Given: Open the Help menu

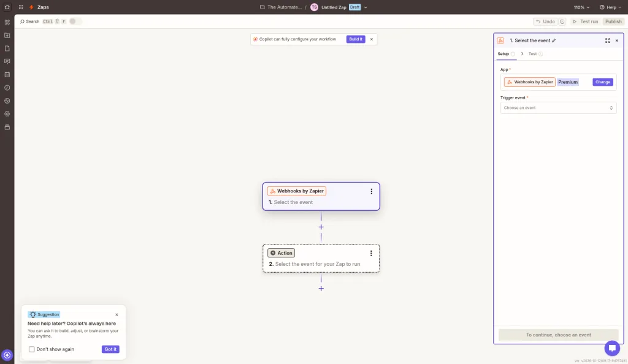Looking at the screenshot, I should [611, 7].
